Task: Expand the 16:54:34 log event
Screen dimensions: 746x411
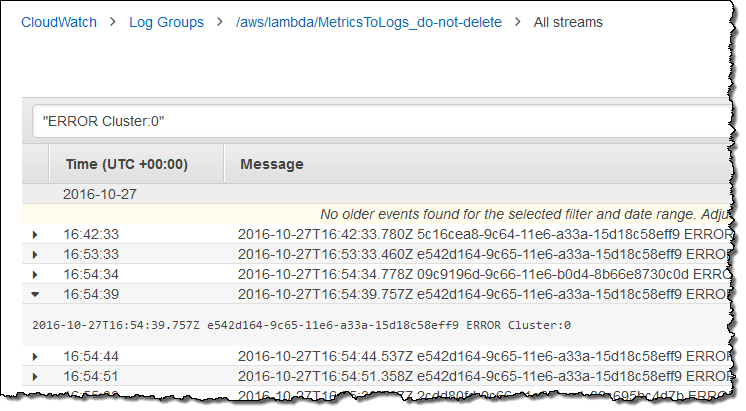Action: (x=36, y=274)
